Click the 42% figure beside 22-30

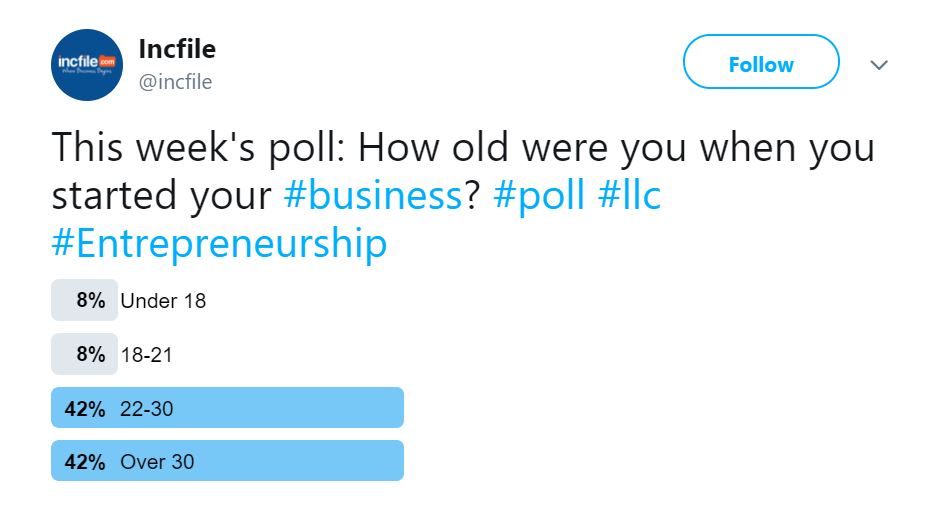85,408
